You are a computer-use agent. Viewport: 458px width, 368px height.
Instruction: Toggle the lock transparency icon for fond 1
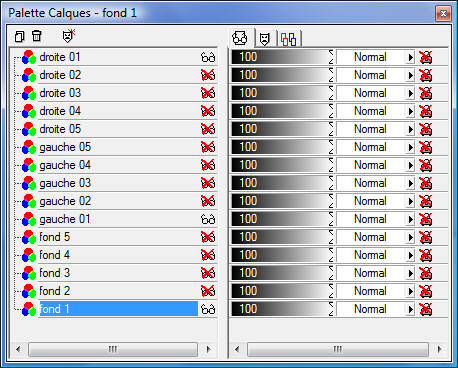click(x=426, y=309)
